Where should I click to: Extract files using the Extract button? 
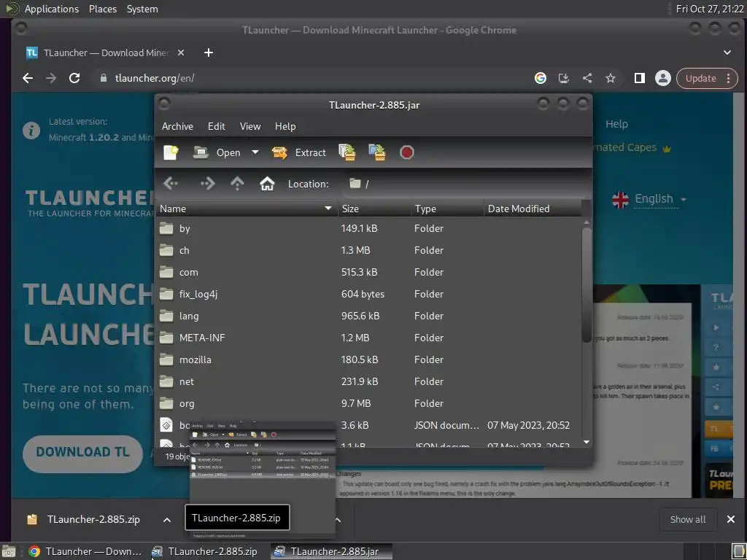point(298,152)
